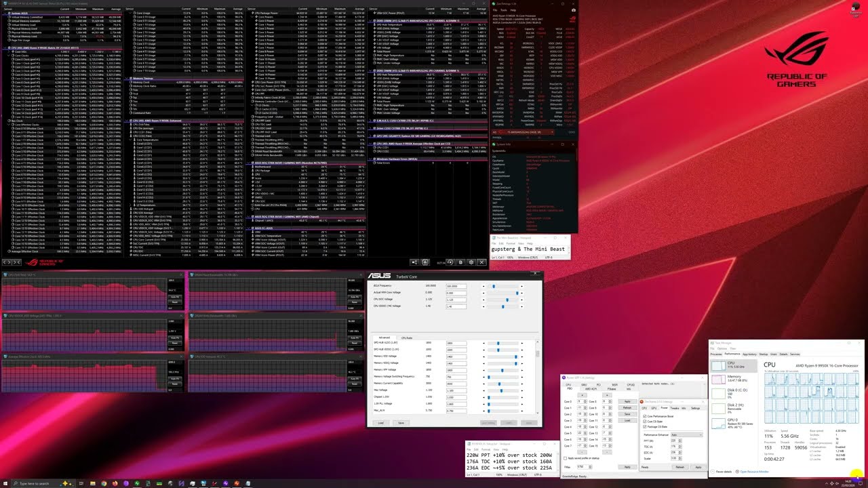Viewport: 868px width, 488px height.
Task: Close the DRAM Read Bandwidth graph
Action: [361, 274]
